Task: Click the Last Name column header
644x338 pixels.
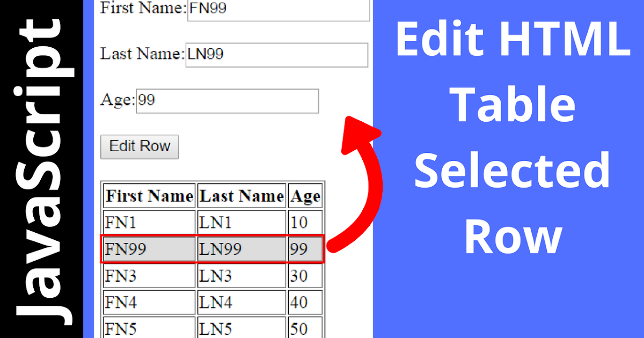Action: [x=241, y=195]
